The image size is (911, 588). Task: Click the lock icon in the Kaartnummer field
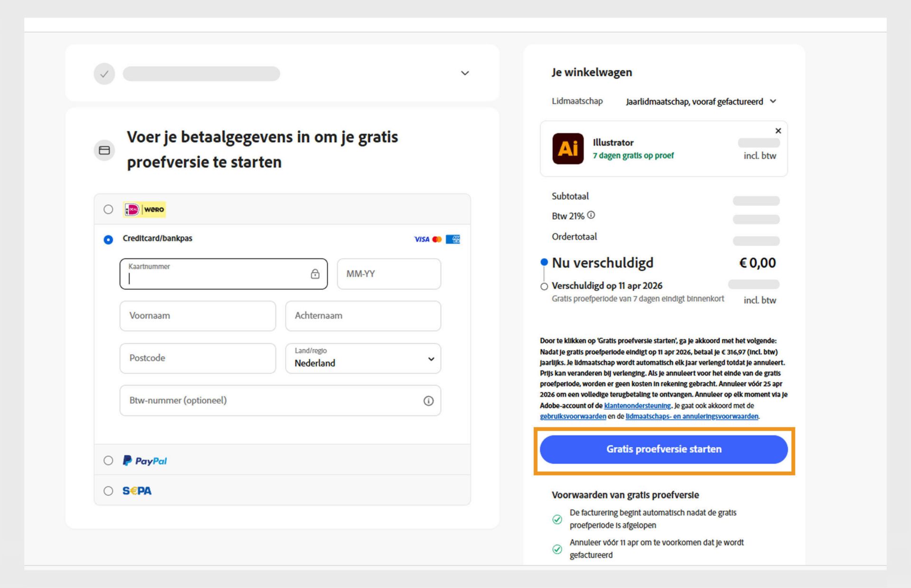click(x=315, y=274)
